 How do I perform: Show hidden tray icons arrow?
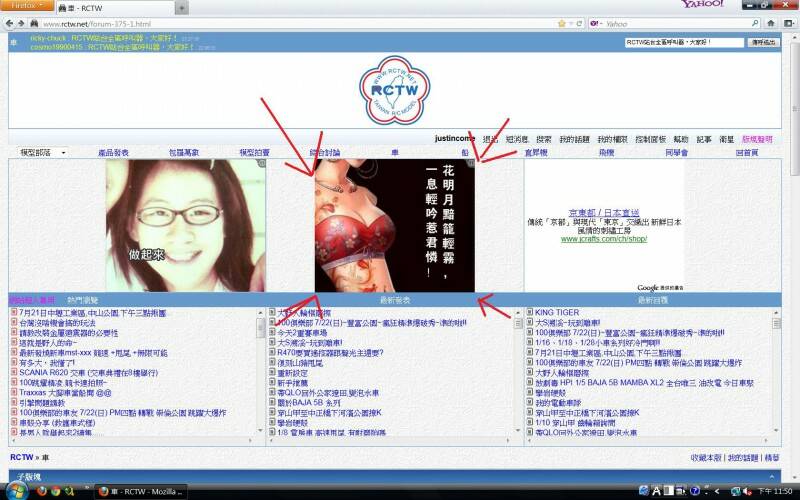click(717, 491)
